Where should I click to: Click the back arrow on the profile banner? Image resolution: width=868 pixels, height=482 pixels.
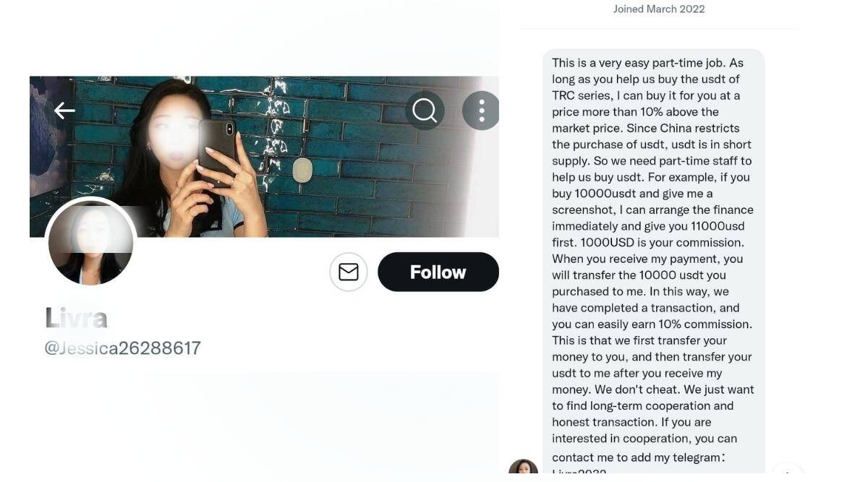(64, 110)
